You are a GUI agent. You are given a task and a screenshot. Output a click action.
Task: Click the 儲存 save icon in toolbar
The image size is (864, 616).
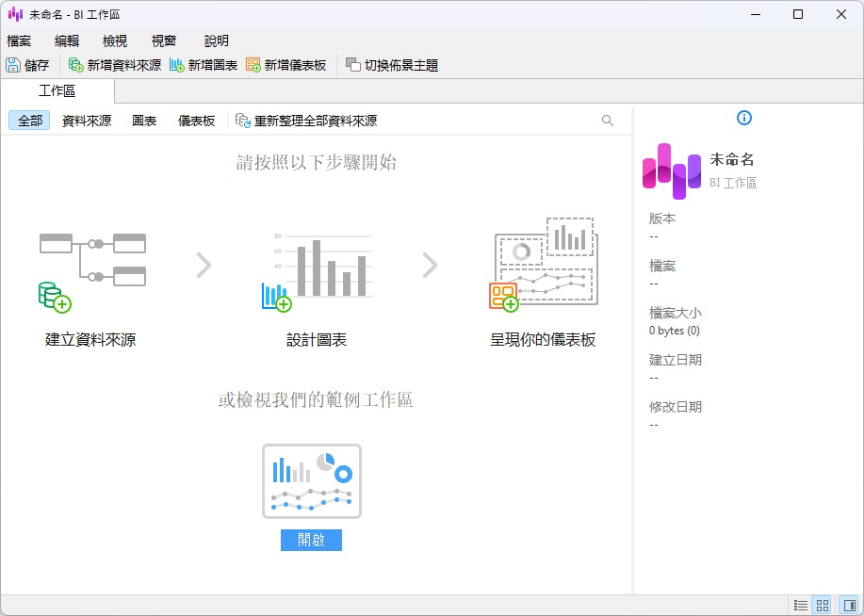(x=13, y=65)
